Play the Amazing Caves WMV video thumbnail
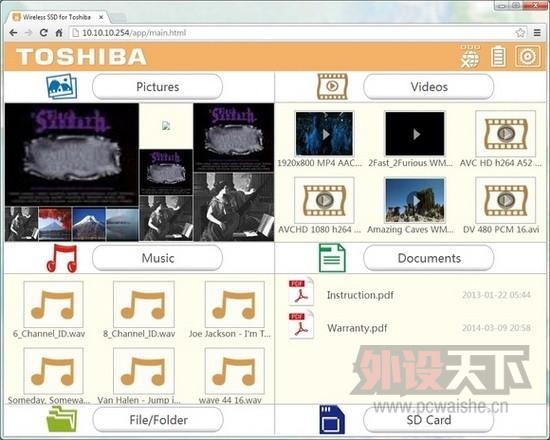Screen dimensions: 550x440 tap(415, 200)
